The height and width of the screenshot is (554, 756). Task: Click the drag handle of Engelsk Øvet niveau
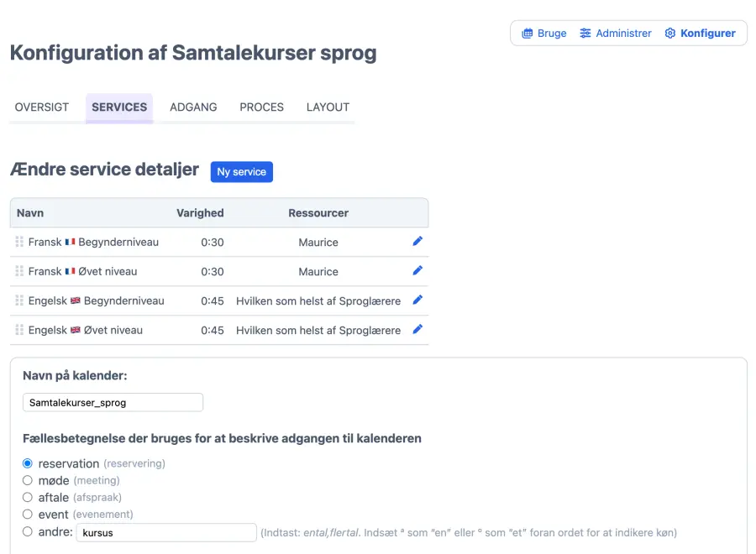(19, 331)
